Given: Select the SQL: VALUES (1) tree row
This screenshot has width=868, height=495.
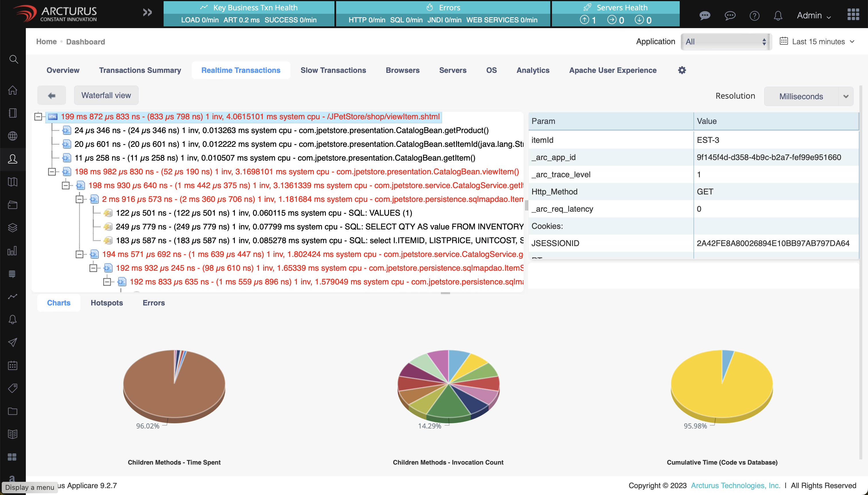Looking at the screenshot, I should (264, 213).
